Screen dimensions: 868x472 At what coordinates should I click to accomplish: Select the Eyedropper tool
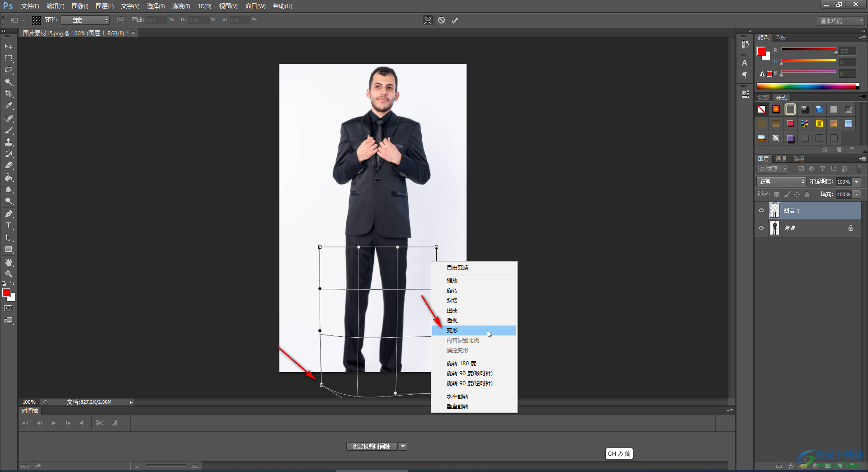[9, 106]
